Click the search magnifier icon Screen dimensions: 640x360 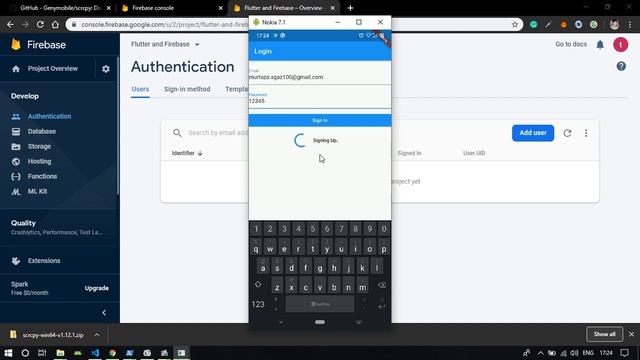click(x=177, y=133)
